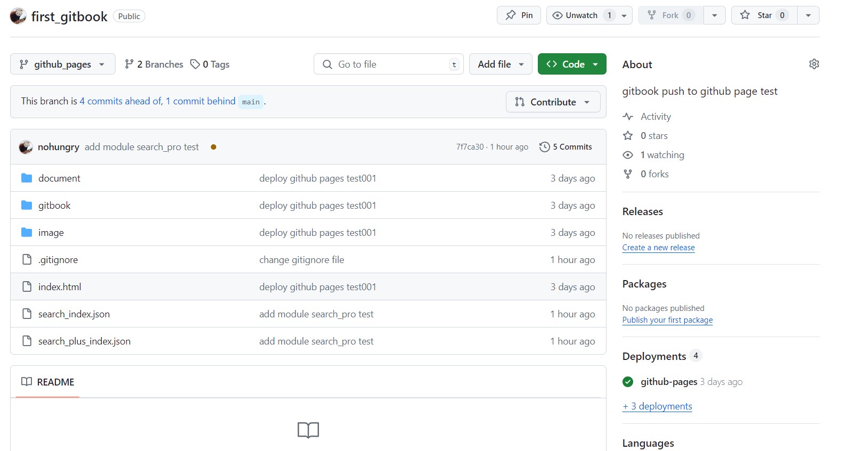This screenshot has height=451, width=868.
Task: View the 0 forks link
Action: point(654,174)
